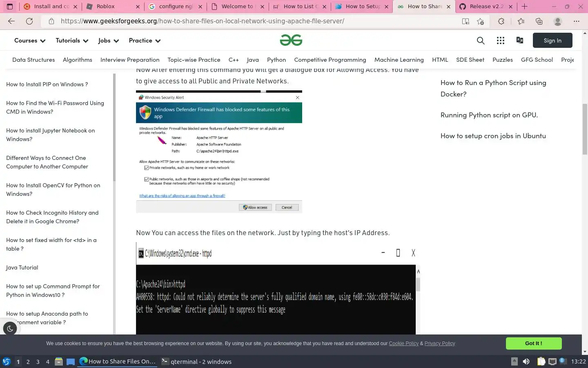Open the clipboard manager tray icon
This screenshot has height=368, width=588.
(541, 361)
